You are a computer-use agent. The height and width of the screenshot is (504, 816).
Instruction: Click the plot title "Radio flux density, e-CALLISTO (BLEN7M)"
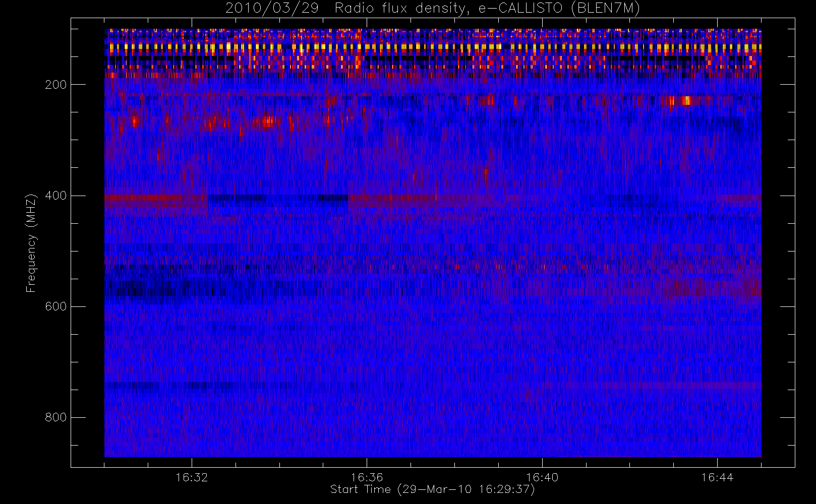(487, 9)
